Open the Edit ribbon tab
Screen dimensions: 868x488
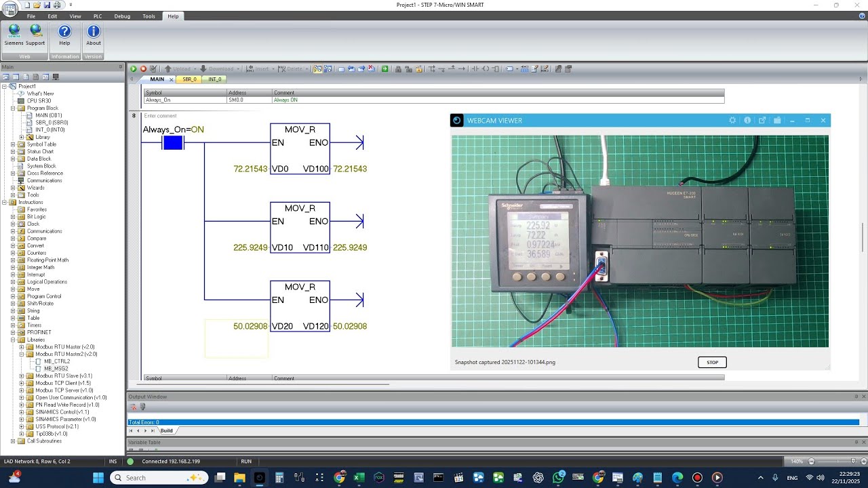52,16
